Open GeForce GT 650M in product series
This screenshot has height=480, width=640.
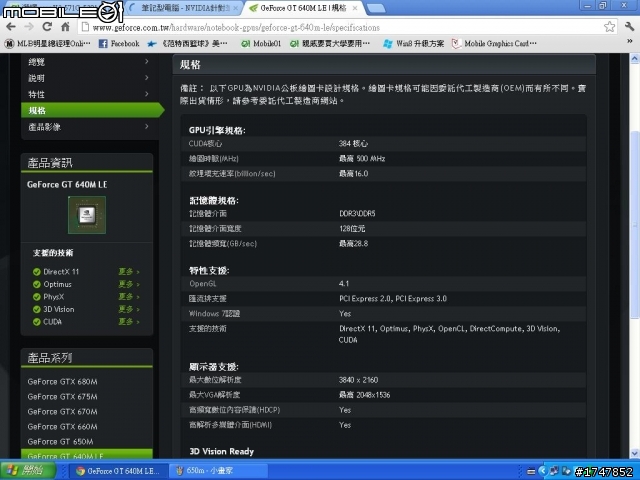tap(60, 442)
